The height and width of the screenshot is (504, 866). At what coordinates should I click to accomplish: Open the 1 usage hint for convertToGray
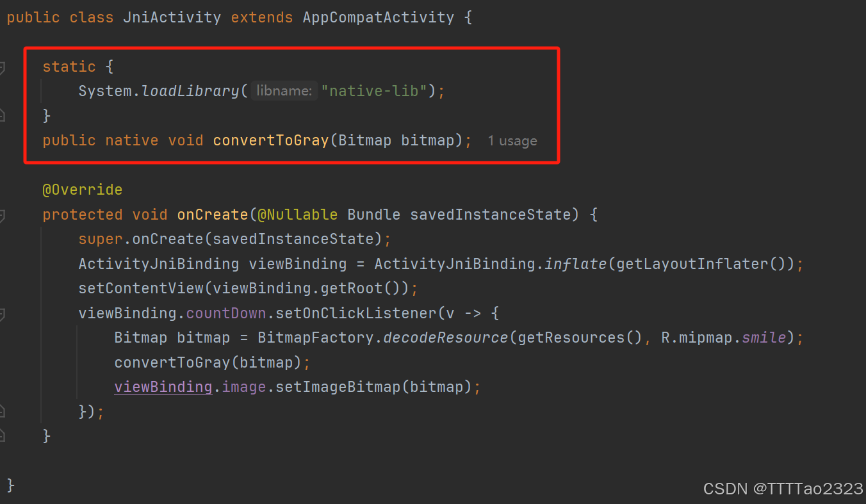click(x=512, y=140)
